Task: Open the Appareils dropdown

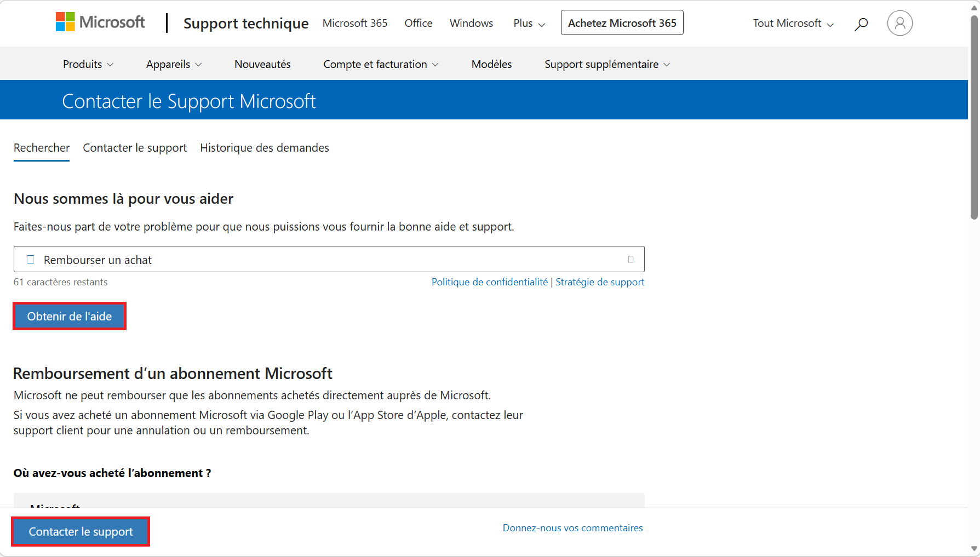Action: (174, 64)
